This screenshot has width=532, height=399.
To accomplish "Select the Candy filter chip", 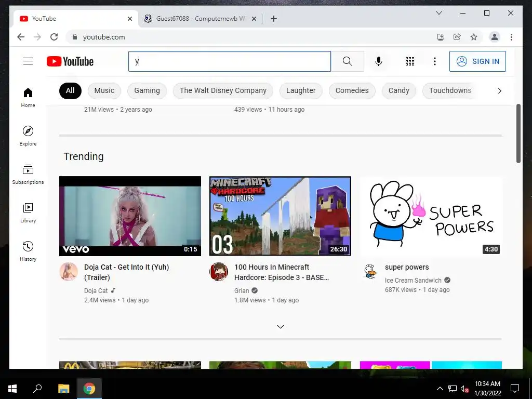I will point(398,90).
